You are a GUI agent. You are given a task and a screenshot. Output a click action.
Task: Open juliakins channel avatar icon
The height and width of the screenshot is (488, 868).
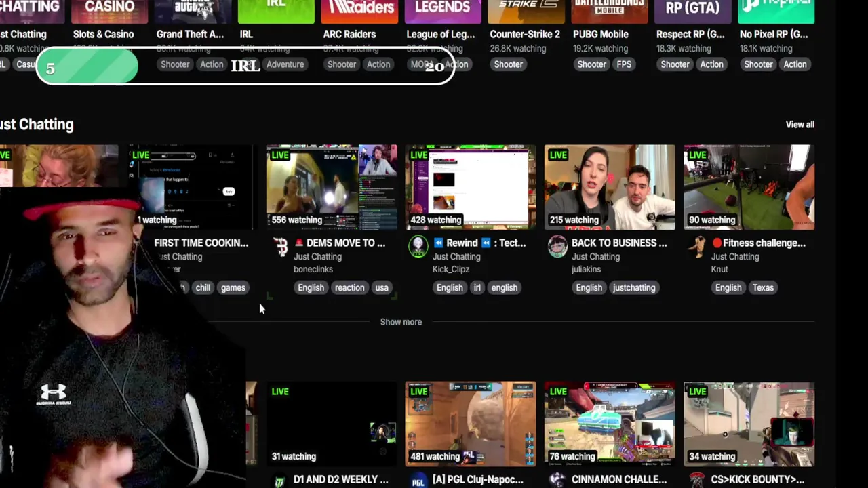[557, 247]
